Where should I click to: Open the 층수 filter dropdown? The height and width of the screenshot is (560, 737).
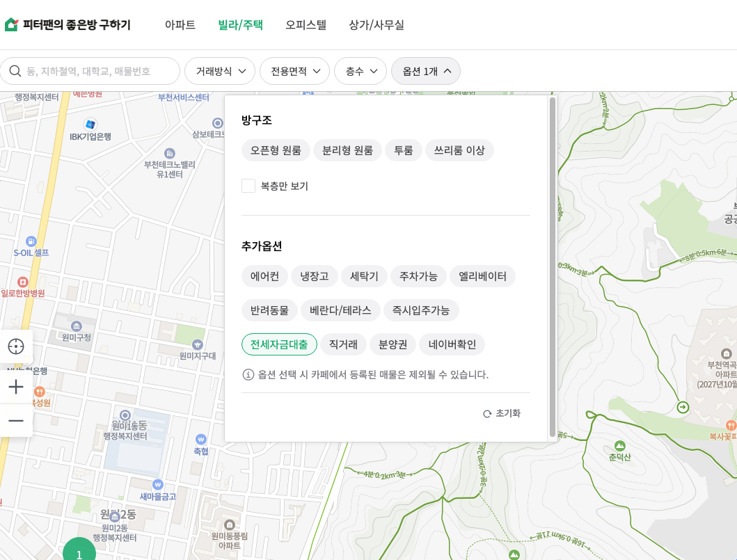click(360, 71)
